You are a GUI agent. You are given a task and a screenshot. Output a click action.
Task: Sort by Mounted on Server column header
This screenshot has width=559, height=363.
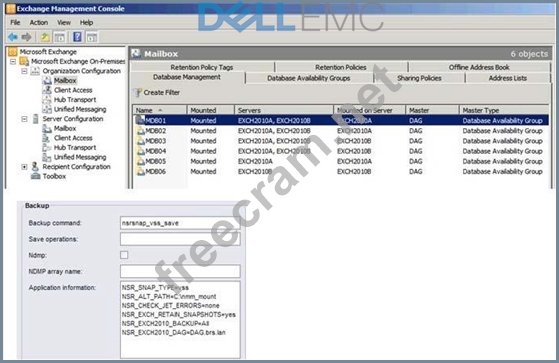pyautogui.click(x=369, y=110)
